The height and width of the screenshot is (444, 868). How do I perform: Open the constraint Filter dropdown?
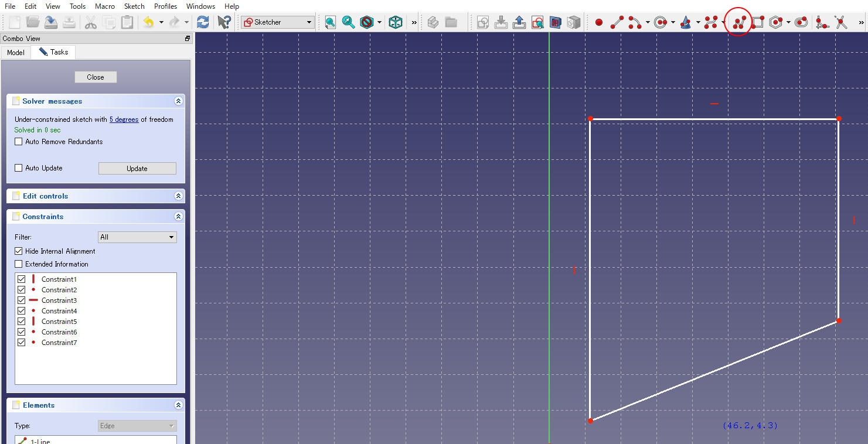[137, 237]
